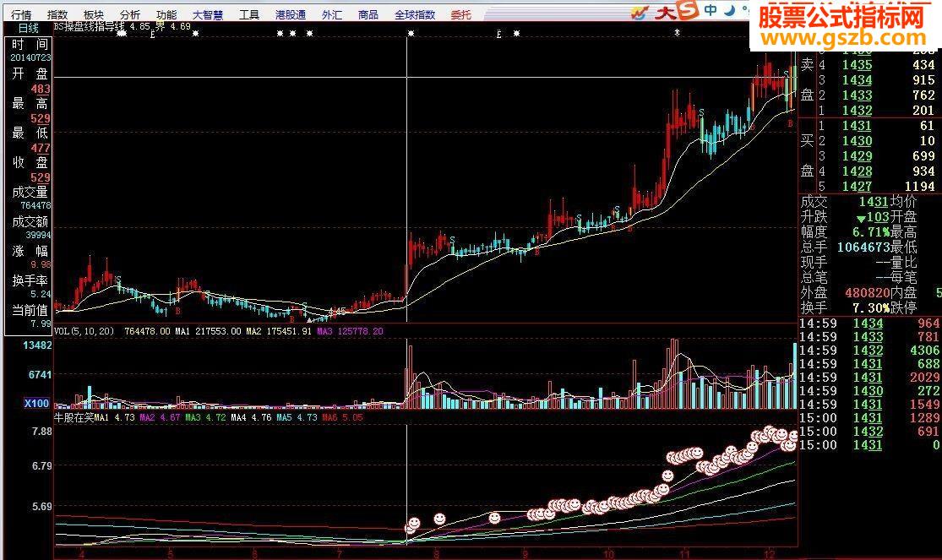Open the 分析 menu
The image size is (942, 560).
click(129, 14)
